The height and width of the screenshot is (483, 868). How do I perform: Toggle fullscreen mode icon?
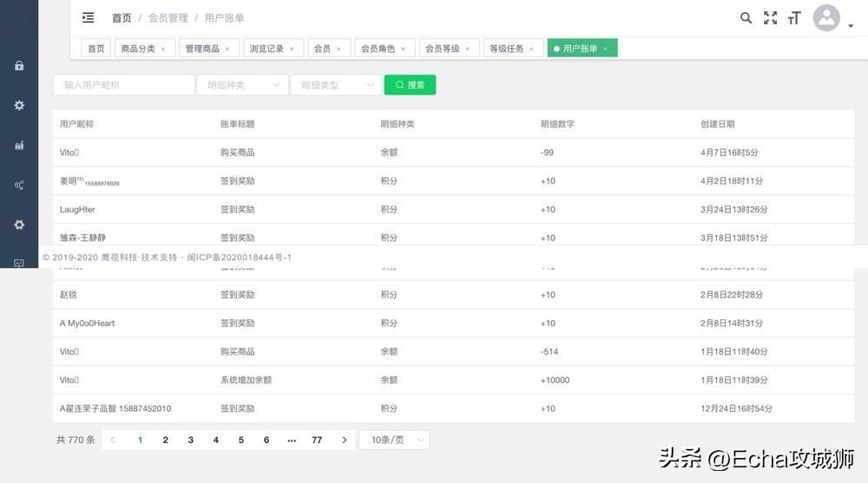click(770, 17)
